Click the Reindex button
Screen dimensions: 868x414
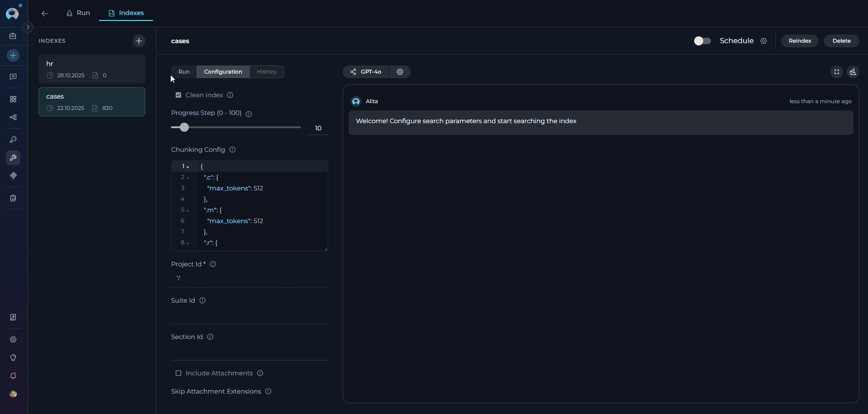[x=799, y=41]
